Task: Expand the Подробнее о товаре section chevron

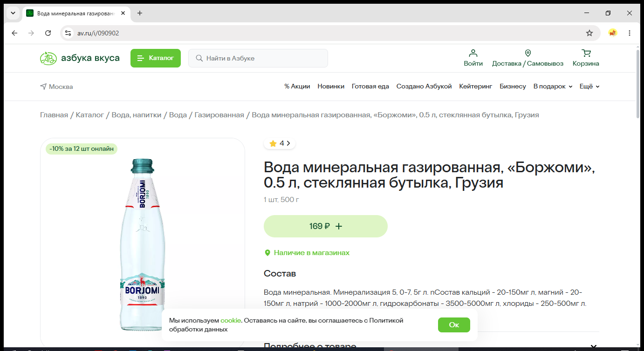Action: click(x=594, y=347)
